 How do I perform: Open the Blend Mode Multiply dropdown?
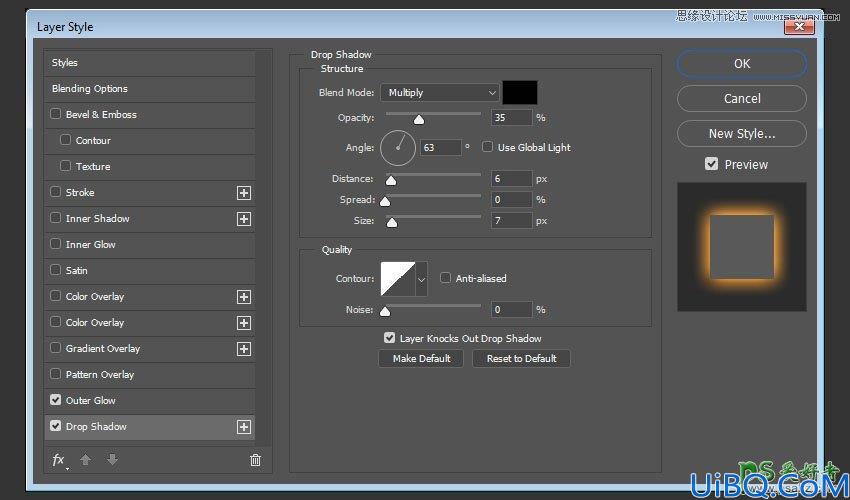click(x=439, y=93)
